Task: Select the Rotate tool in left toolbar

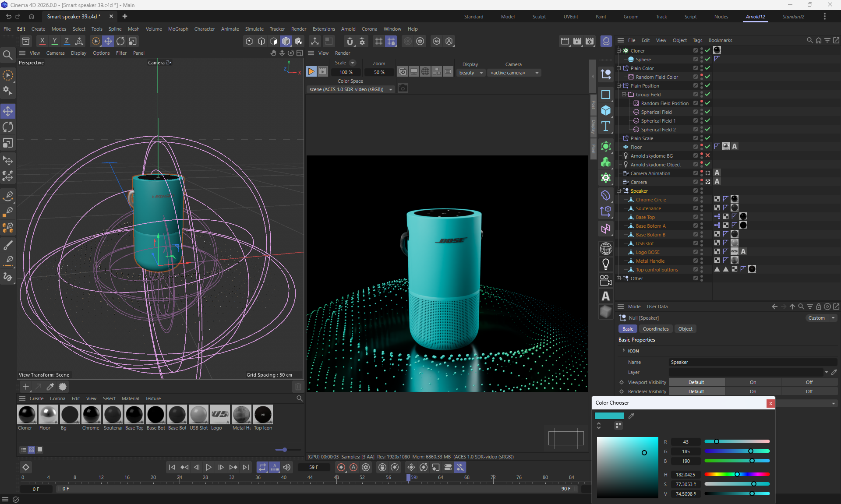Action: coord(8,127)
